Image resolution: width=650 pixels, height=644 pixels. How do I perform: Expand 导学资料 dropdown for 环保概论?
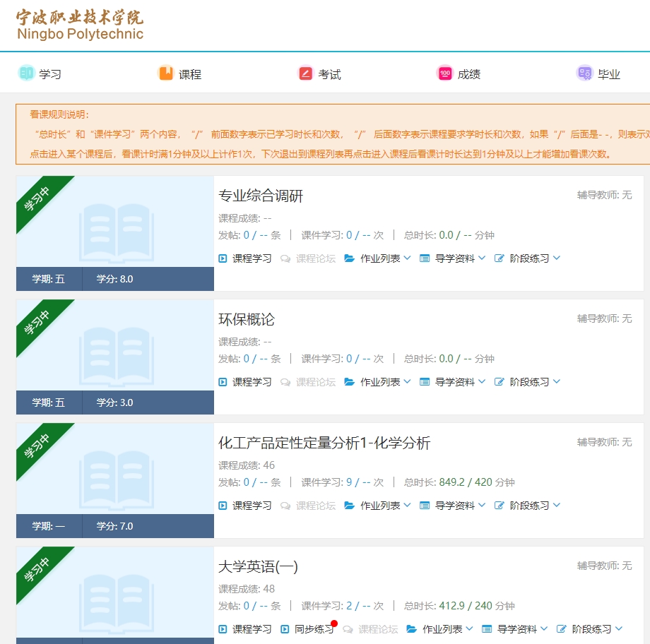(x=482, y=382)
